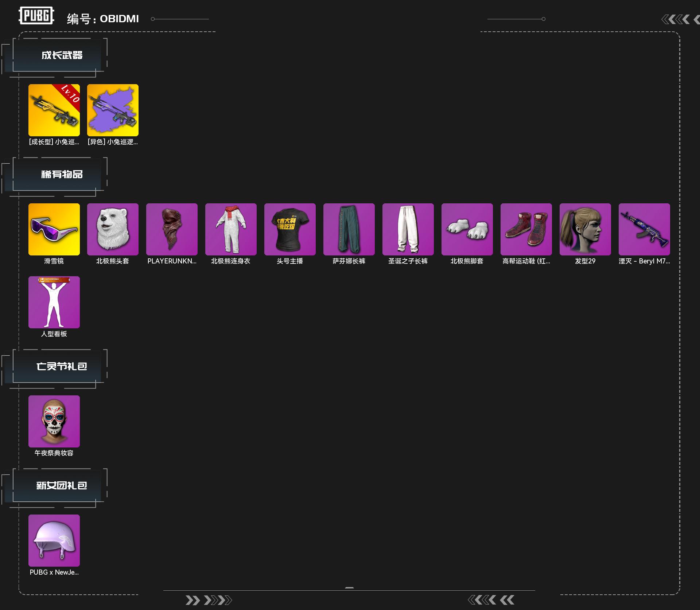Select the Lv.10 growth-type rabbit patrol weapon

click(54, 110)
